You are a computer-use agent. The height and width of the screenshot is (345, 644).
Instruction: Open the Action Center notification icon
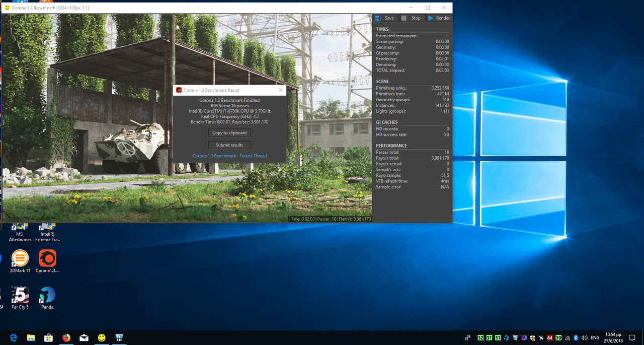pos(632,338)
